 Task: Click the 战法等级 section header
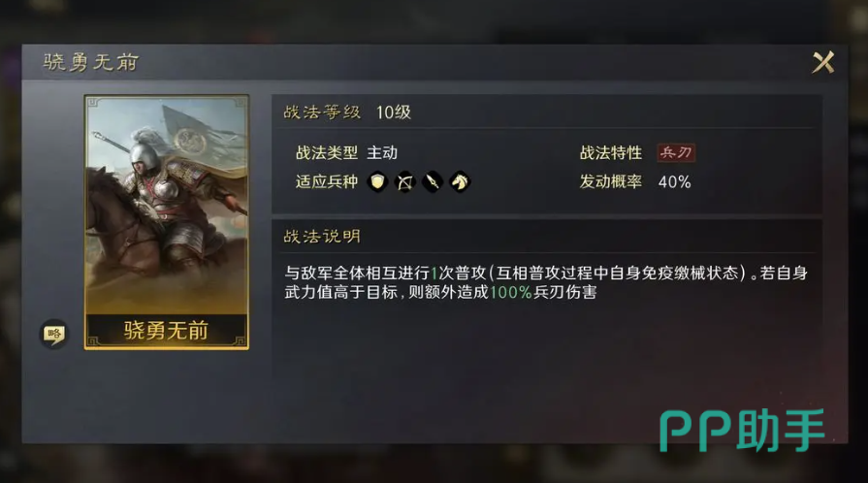pos(322,113)
